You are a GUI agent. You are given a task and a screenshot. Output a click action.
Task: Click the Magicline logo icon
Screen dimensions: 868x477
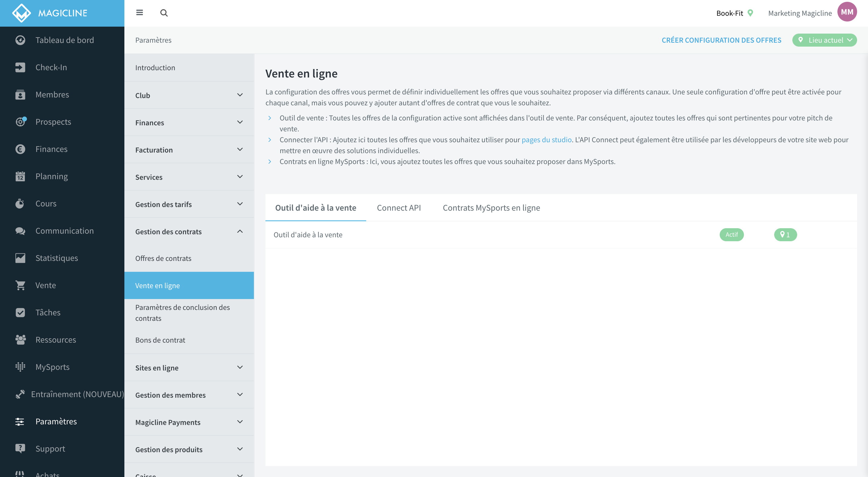(21, 13)
